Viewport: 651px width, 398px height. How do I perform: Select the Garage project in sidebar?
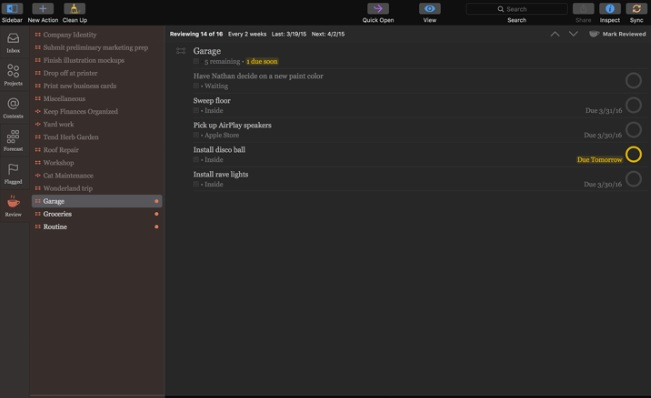point(97,201)
